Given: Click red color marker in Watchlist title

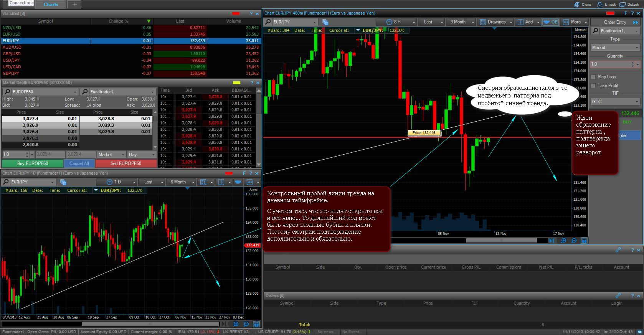Looking at the screenshot, I should coord(236,14).
